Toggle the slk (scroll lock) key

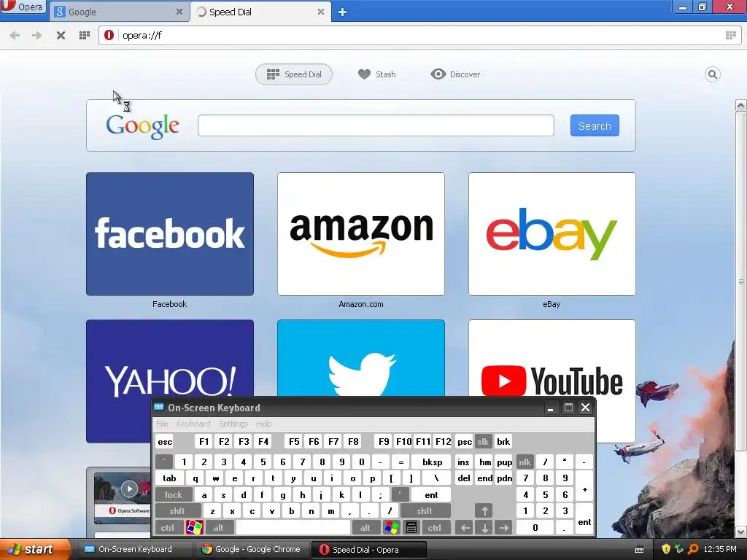[483, 441]
